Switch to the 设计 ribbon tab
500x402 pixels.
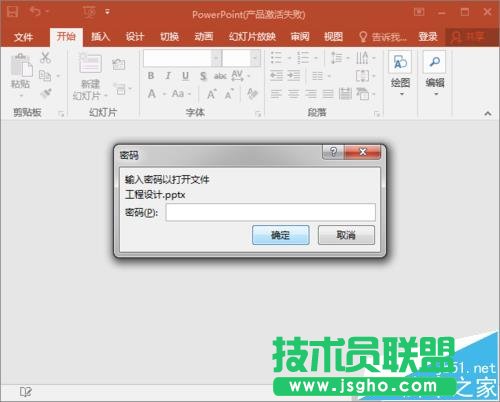(135, 36)
